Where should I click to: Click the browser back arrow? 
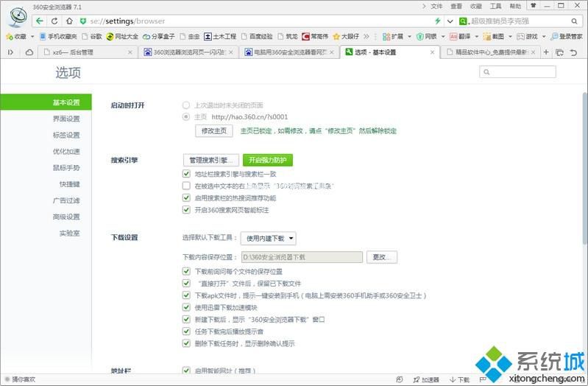[x=40, y=21]
